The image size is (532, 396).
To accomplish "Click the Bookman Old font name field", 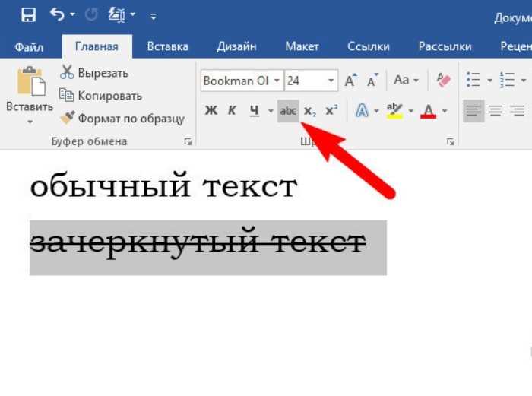I will [236, 81].
